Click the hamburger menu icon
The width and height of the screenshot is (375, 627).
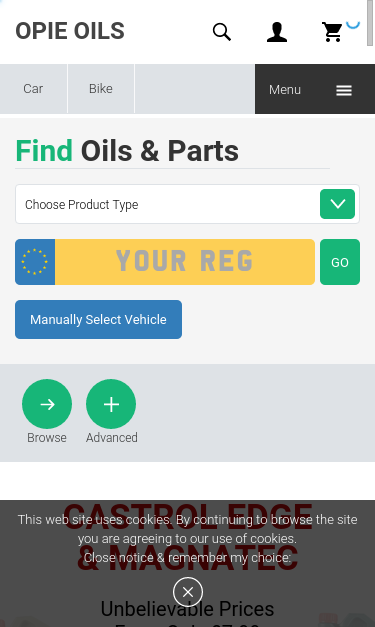[x=344, y=90]
